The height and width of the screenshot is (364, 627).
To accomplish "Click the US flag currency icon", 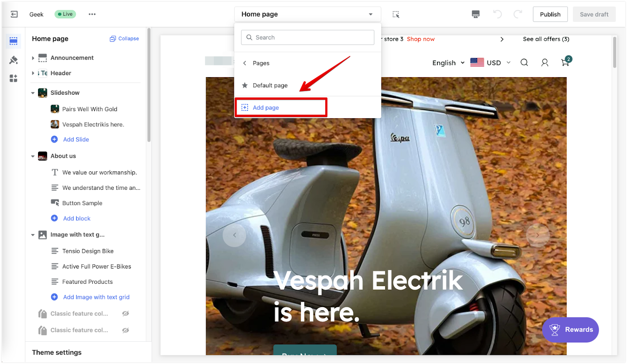I will [x=477, y=63].
